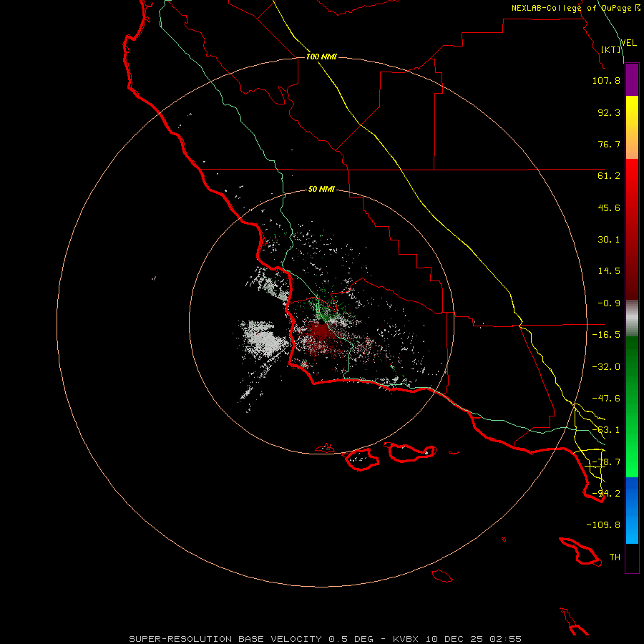The height and width of the screenshot is (644, 644).
Task: Click the -0.9 legend value
Action: click(609, 303)
